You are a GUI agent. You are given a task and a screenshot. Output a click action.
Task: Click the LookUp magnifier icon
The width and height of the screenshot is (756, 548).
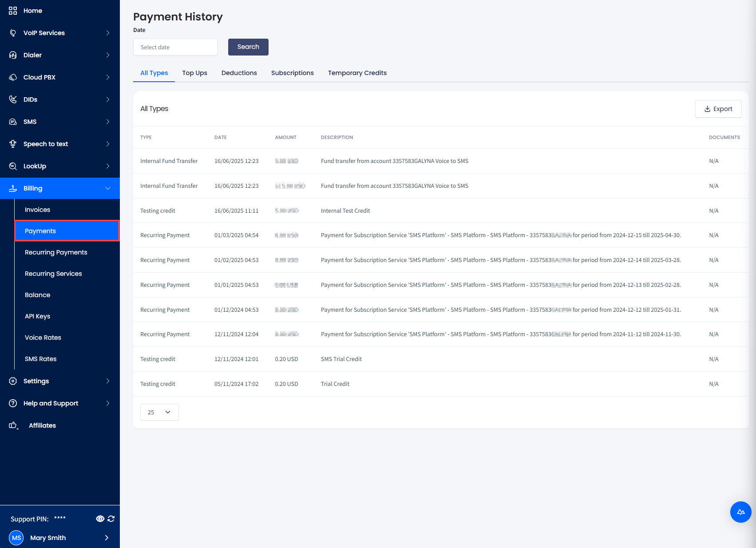[13, 166]
